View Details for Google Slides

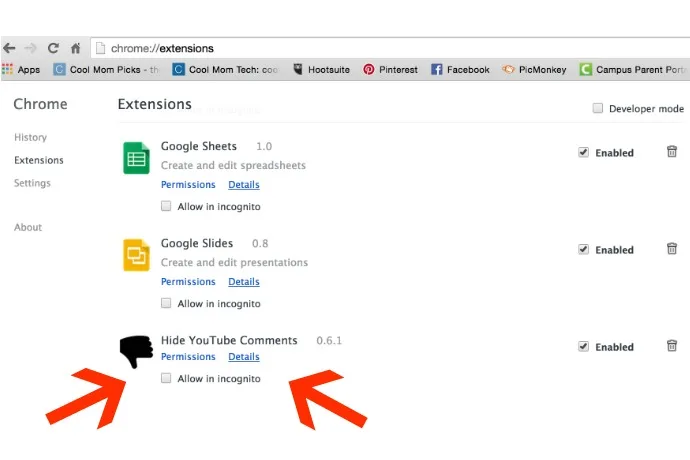244,282
